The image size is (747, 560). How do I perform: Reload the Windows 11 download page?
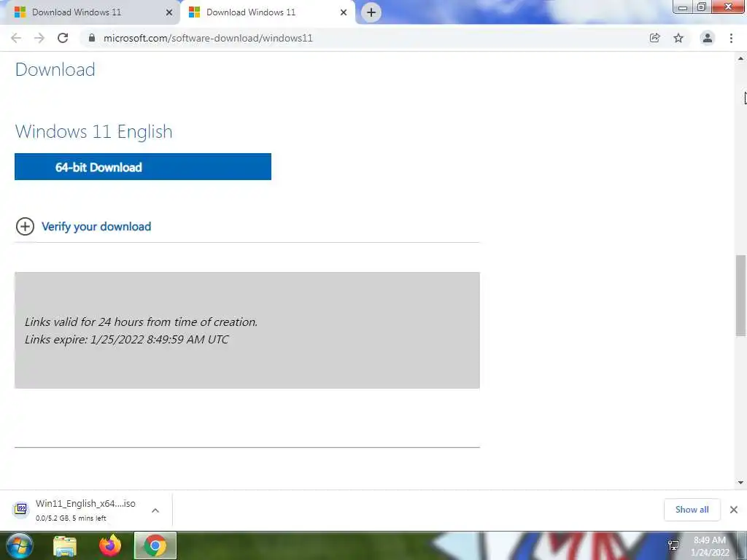tap(63, 38)
